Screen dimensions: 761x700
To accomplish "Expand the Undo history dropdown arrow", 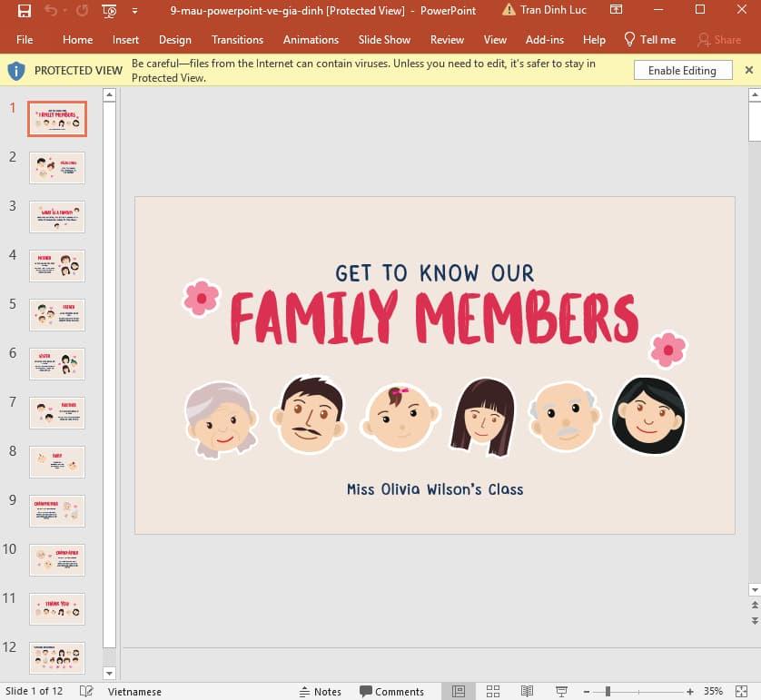I will [65, 10].
